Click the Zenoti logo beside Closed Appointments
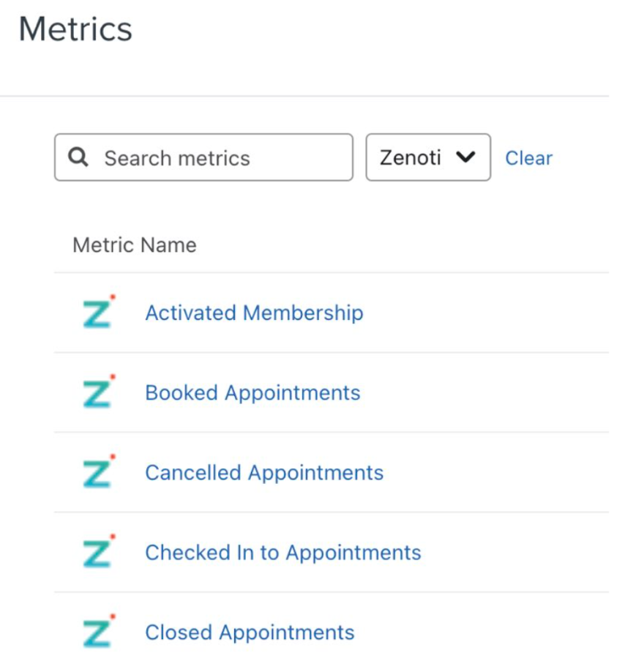625x672 pixels. pyautogui.click(x=97, y=632)
